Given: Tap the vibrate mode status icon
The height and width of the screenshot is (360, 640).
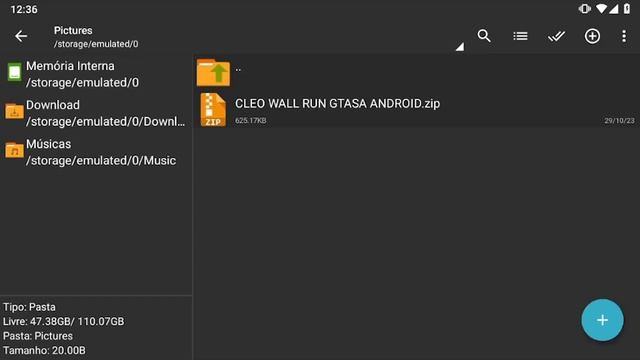Looking at the screenshot, I should 584,9.
